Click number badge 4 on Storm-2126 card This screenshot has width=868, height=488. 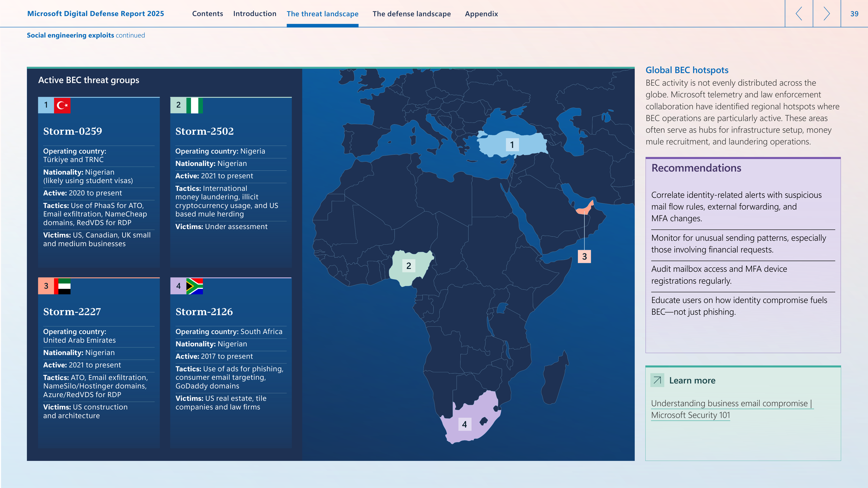click(x=178, y=286)
